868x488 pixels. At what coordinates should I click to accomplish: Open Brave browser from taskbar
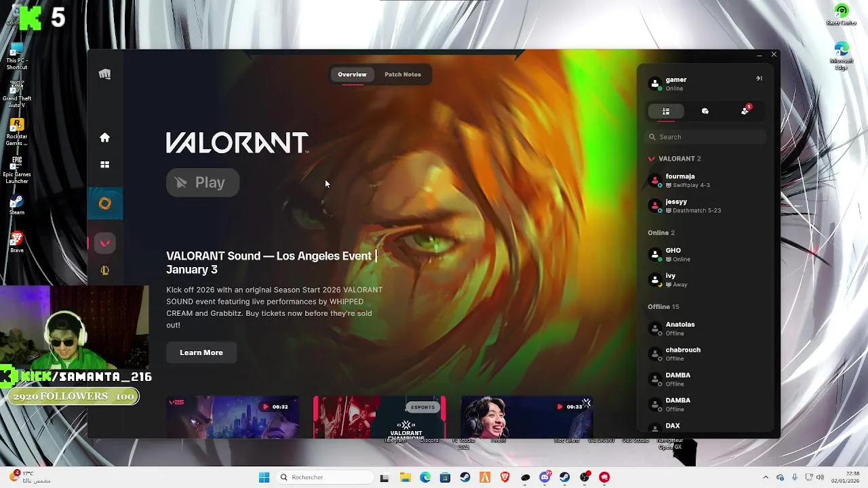[505, 477]
